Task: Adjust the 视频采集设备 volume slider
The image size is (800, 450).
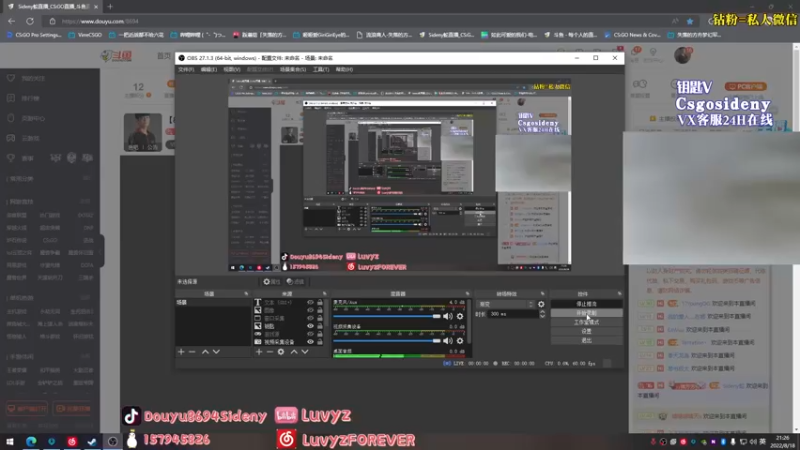Action: (387, 341)
